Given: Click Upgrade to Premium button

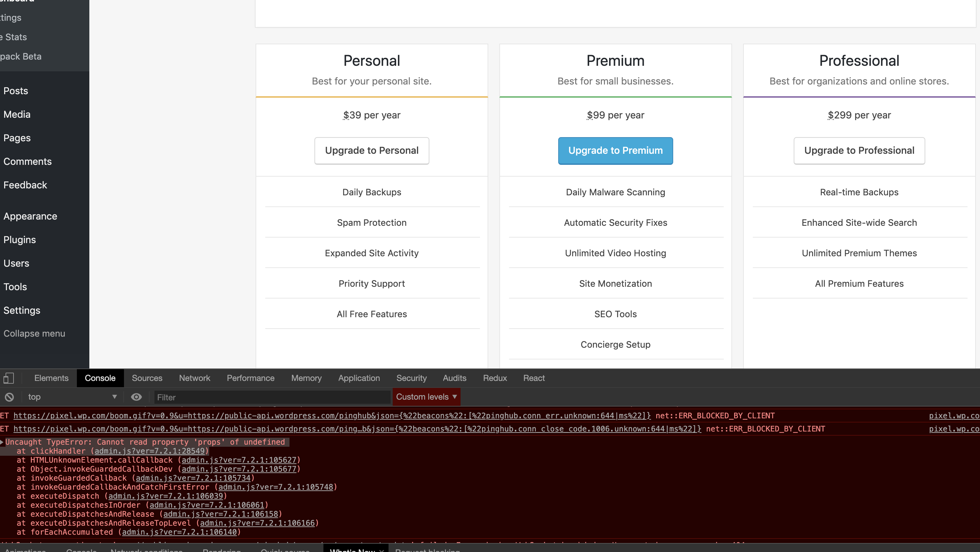Looking at the screenshot, I should [x=615, y=151].
